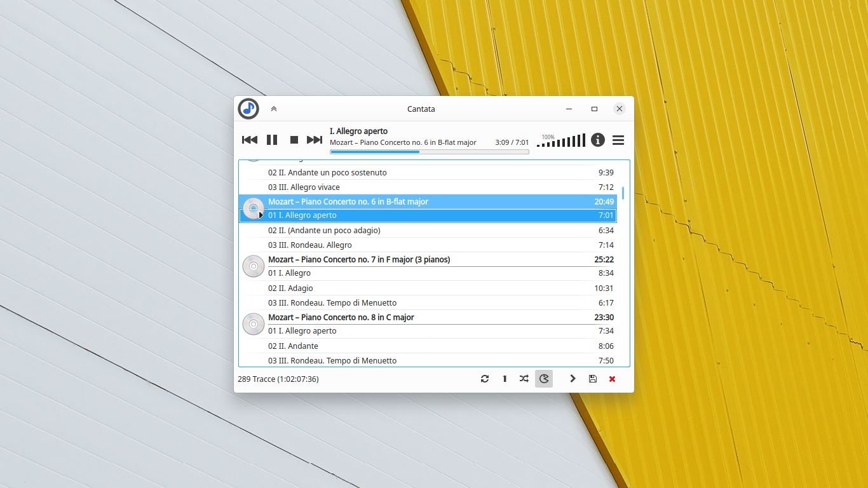Seek within the track progress bar
Viewport: 868px width, 488px height.
[430, 152]
